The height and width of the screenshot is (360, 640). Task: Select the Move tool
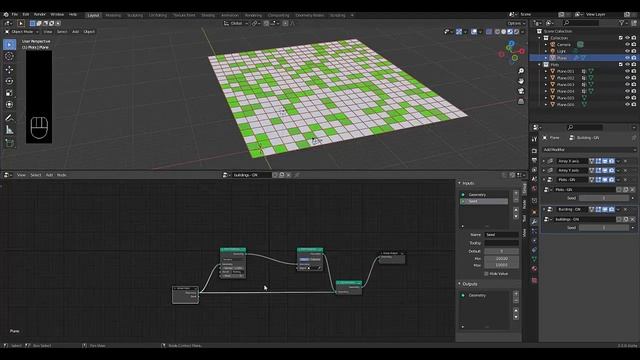(9, 69)
